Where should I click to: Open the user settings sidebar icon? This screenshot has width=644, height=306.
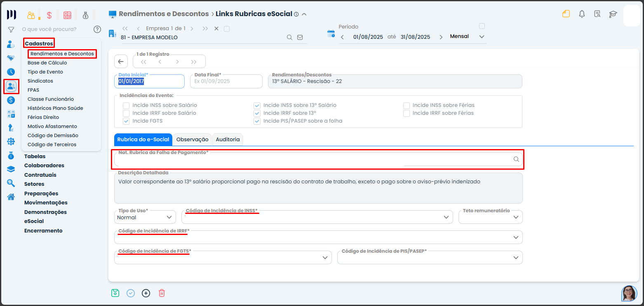pos(11,44)
